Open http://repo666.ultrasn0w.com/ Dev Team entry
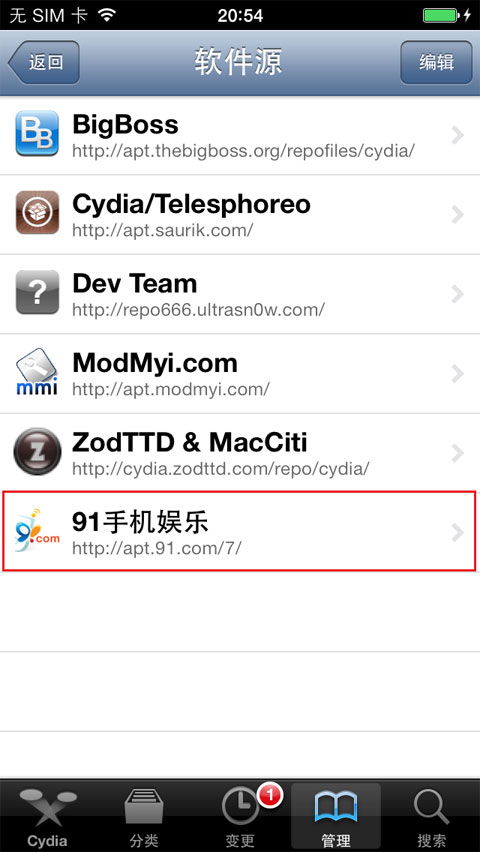This screenshot has width=480, height=852. (x=240, y=294)
